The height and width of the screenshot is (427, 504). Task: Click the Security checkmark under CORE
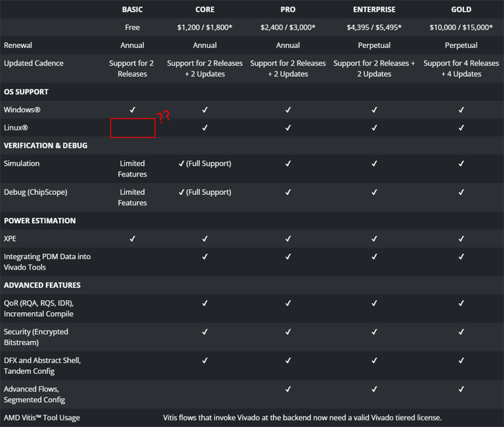(205, 332)
